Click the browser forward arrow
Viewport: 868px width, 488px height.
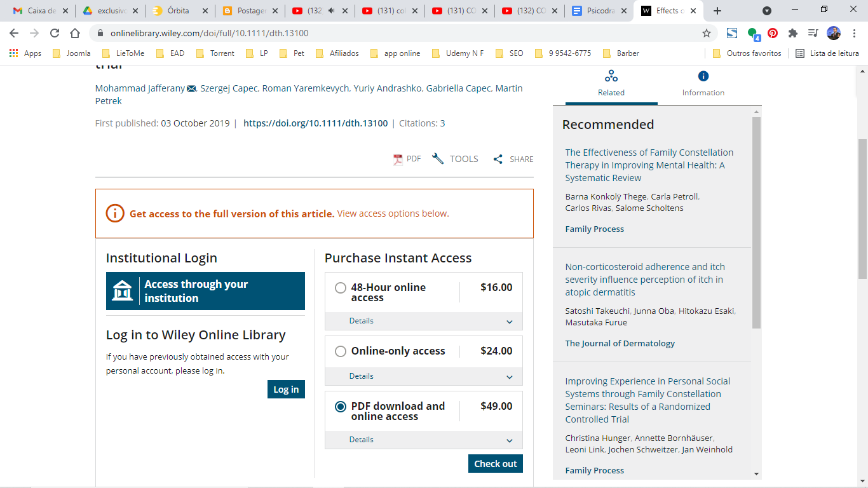click(x=34, y=33)
